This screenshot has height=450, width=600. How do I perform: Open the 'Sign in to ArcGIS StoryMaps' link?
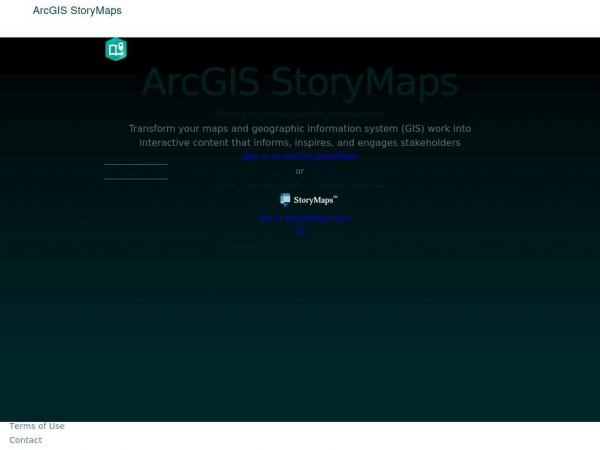[300, 157]
